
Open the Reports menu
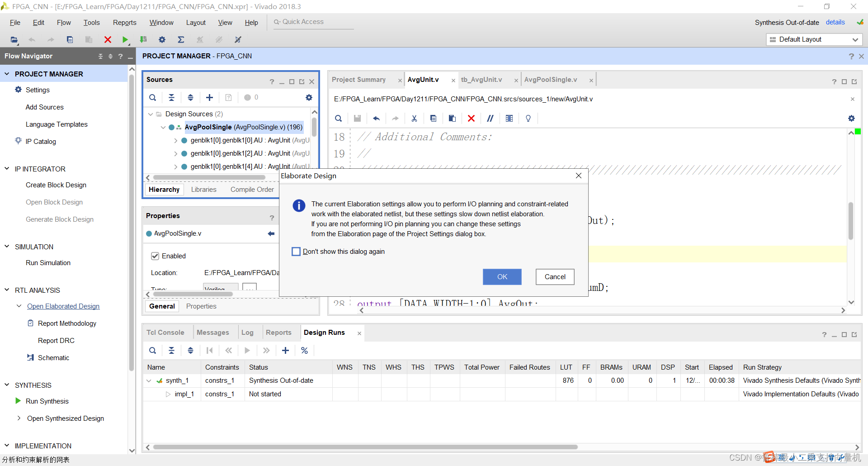coord(124,23)
